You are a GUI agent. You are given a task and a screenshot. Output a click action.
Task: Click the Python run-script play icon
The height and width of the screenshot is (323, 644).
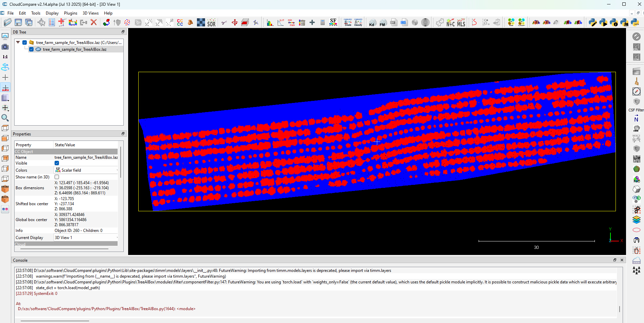tap(603, 22)
